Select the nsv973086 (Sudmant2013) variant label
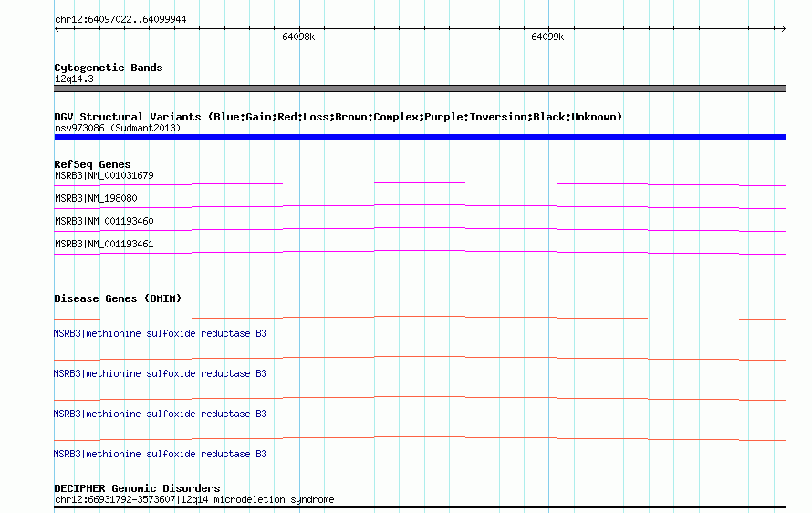812x513 pixels. 118,128
